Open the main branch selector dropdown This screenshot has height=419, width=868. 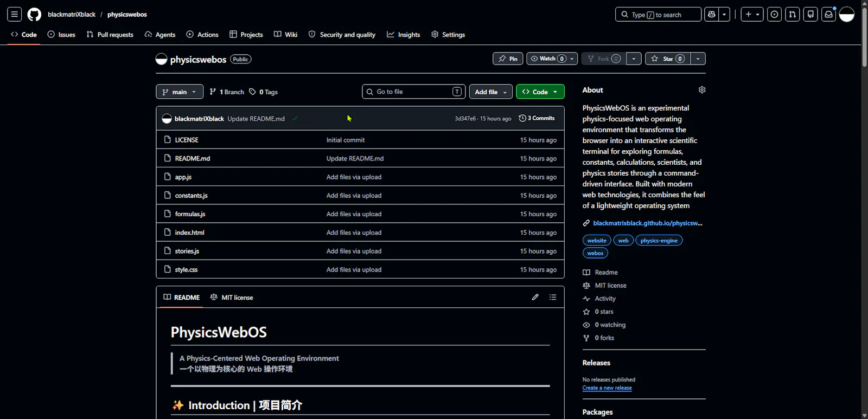pyautogui.click(x=180, y=92)
